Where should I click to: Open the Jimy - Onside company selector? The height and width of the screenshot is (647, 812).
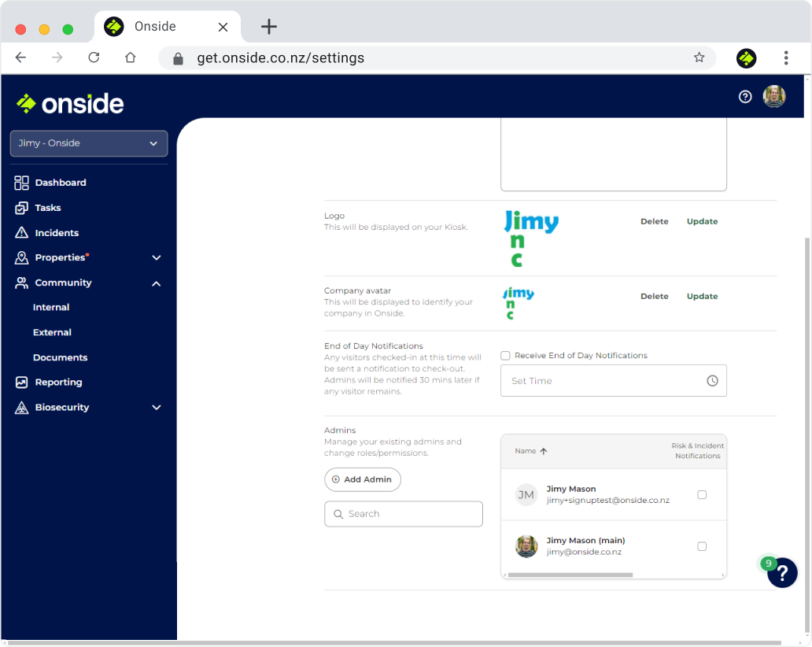tap(88, 143)
